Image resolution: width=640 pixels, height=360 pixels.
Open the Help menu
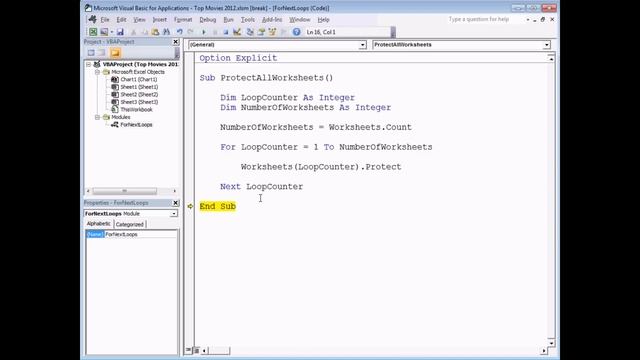click(x=323, y=20)
